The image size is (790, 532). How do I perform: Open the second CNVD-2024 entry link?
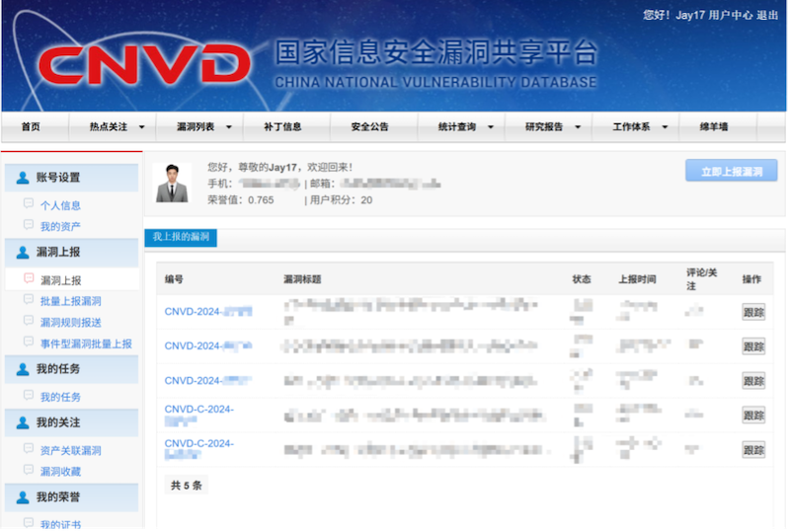[208, 346]
